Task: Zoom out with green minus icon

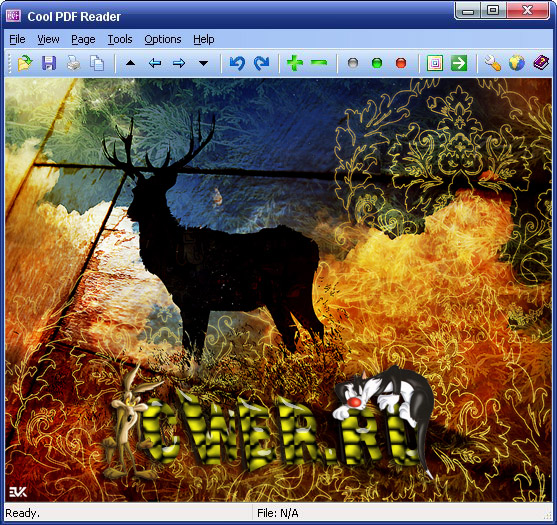Action: (319, 63)
